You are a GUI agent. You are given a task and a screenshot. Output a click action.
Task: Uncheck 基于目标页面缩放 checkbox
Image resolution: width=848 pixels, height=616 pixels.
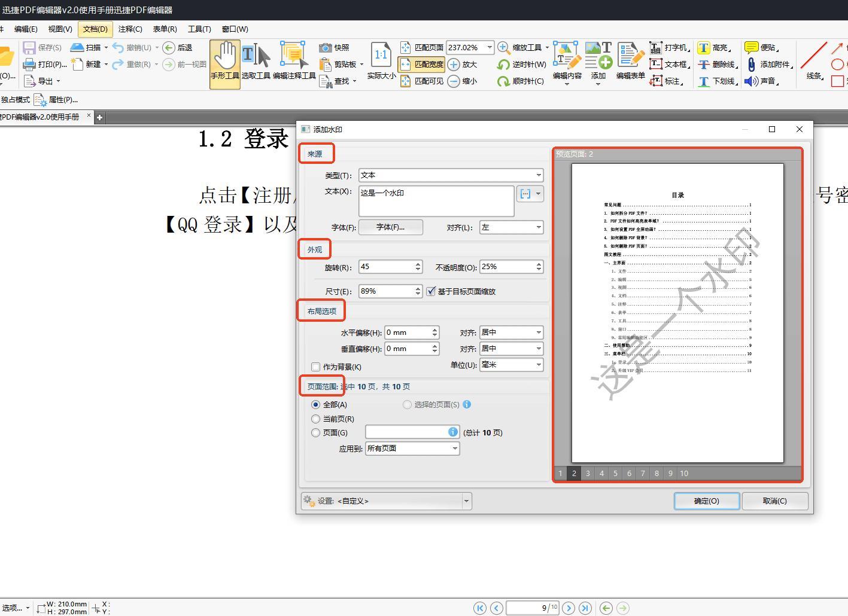click(431, 291)
